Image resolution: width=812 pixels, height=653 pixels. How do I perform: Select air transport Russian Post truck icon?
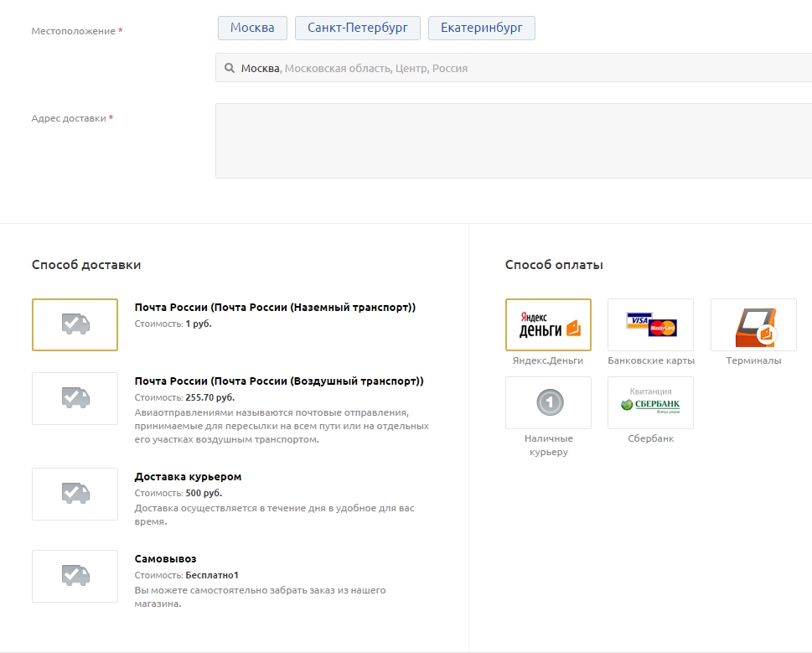(x=75, y=398)
